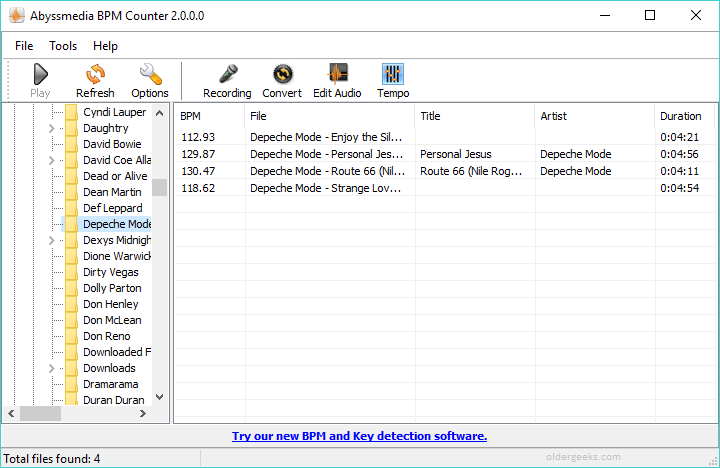The width and height of the screenshot is (720, 468).
Task: Launch the Convert tool
Action: [x=282, y=74]
